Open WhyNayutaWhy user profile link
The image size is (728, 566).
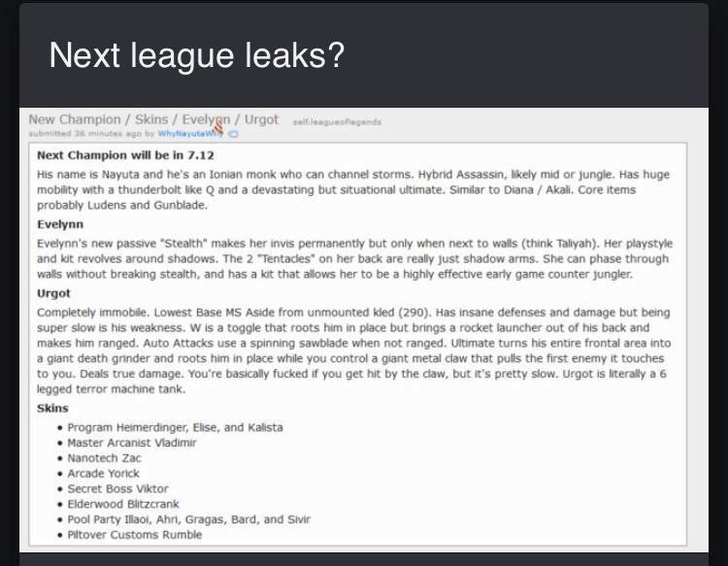coord(191,134)
